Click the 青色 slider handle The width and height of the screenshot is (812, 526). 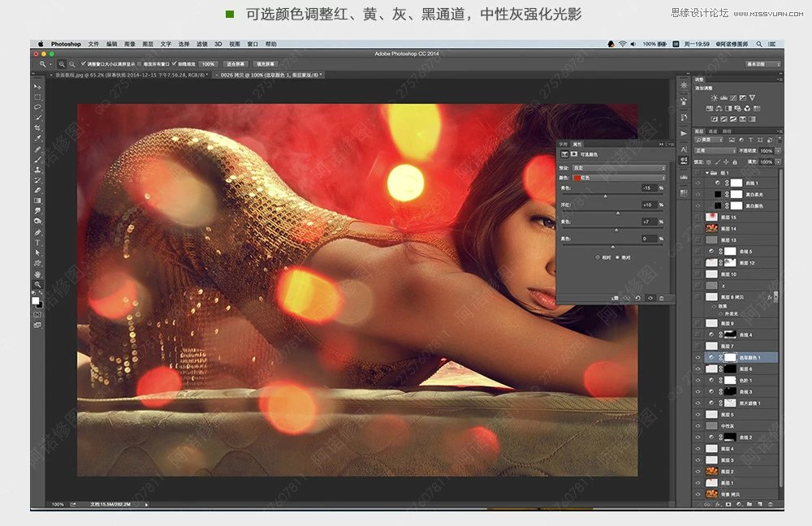coord(606,196)
